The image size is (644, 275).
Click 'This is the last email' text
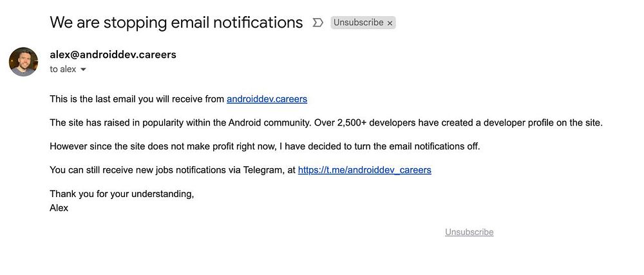pos(97,99)
